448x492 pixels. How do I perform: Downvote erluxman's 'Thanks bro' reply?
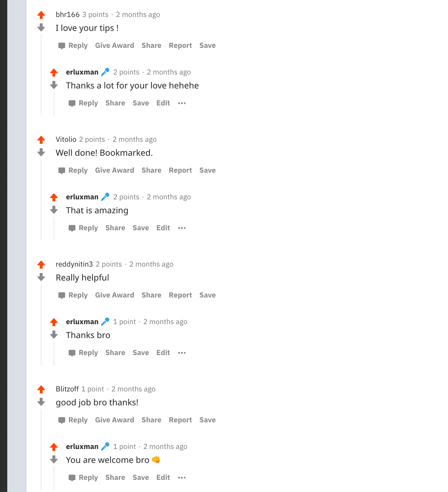[54, 335]
